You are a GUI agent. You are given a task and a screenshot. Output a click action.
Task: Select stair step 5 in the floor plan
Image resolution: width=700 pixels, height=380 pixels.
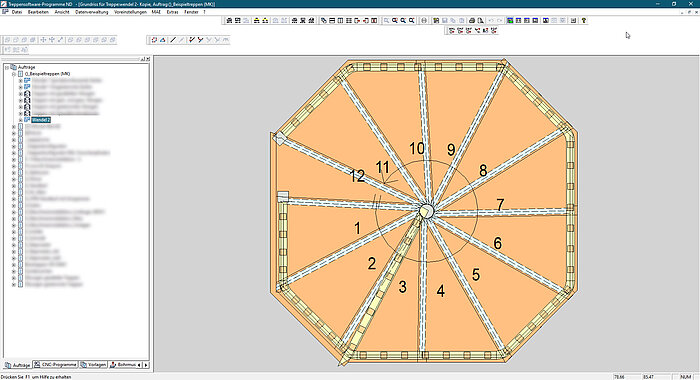[476, 275]
